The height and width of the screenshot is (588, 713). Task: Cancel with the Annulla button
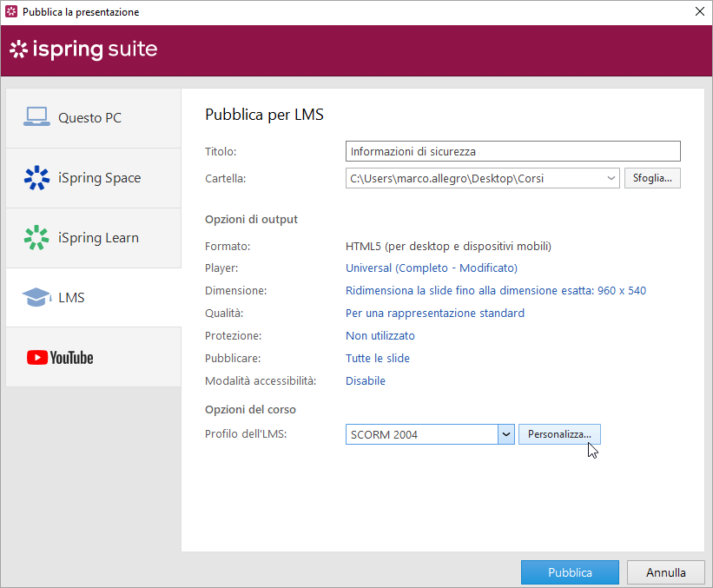[x=666, y=572]
